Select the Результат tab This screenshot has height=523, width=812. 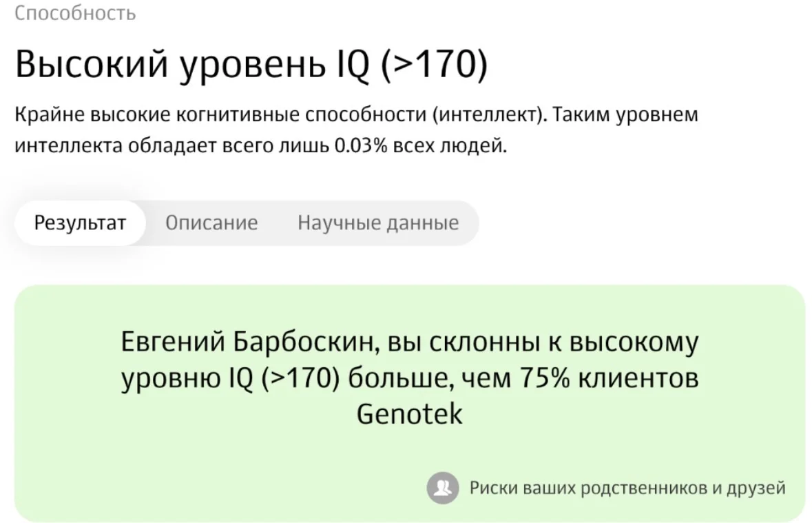pyautogui.click(x=80, y=223)
